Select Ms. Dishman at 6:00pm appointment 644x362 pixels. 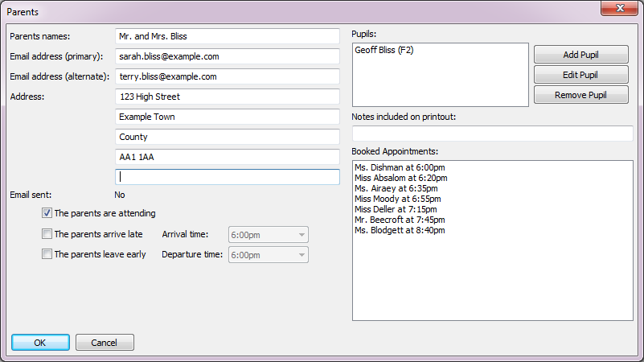(x=400, y=167)
